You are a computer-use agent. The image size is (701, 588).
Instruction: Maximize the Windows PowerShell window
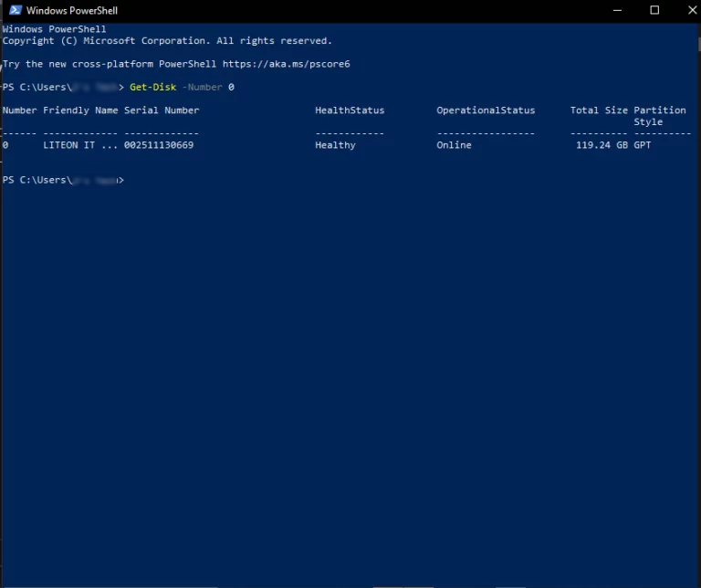click(x=654, y=10)
